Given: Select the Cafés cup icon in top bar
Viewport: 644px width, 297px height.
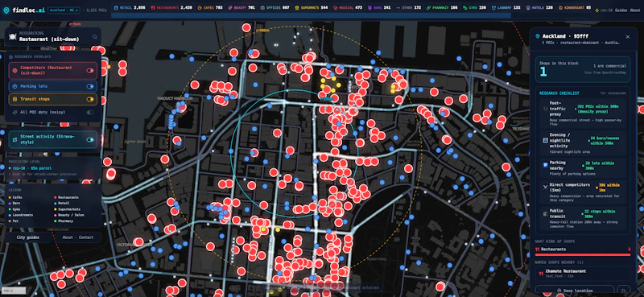Looking at the screenshot, I should (x=200, y=7).
